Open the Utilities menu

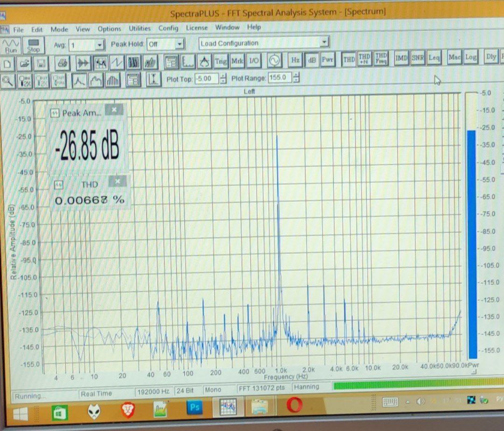pyautogui.click(x=140, y=28)
